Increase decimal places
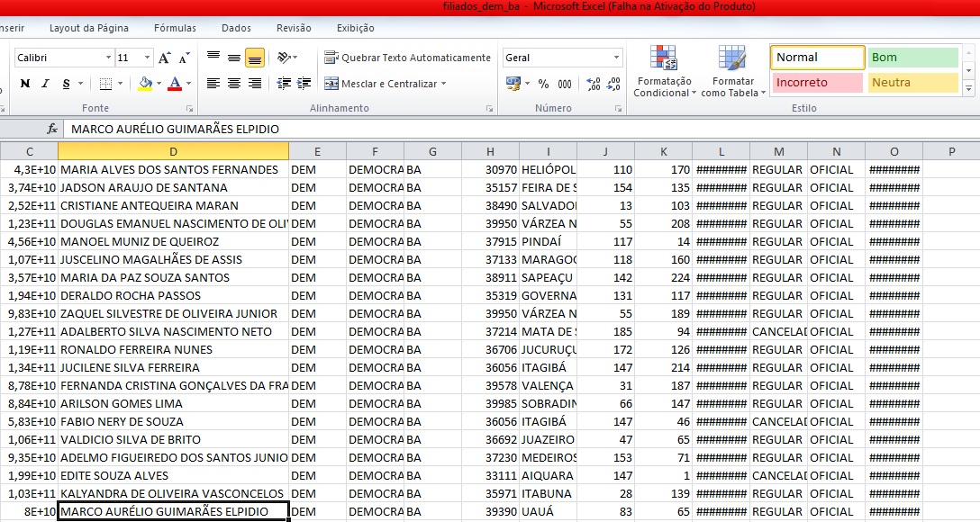980x522 pixels. click(x=593, y=84)
